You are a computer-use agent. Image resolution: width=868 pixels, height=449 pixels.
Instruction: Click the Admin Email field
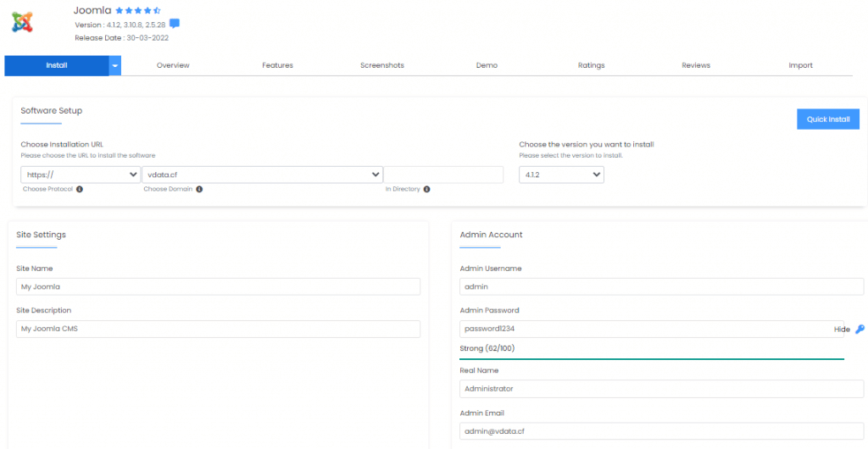(661, 430)
